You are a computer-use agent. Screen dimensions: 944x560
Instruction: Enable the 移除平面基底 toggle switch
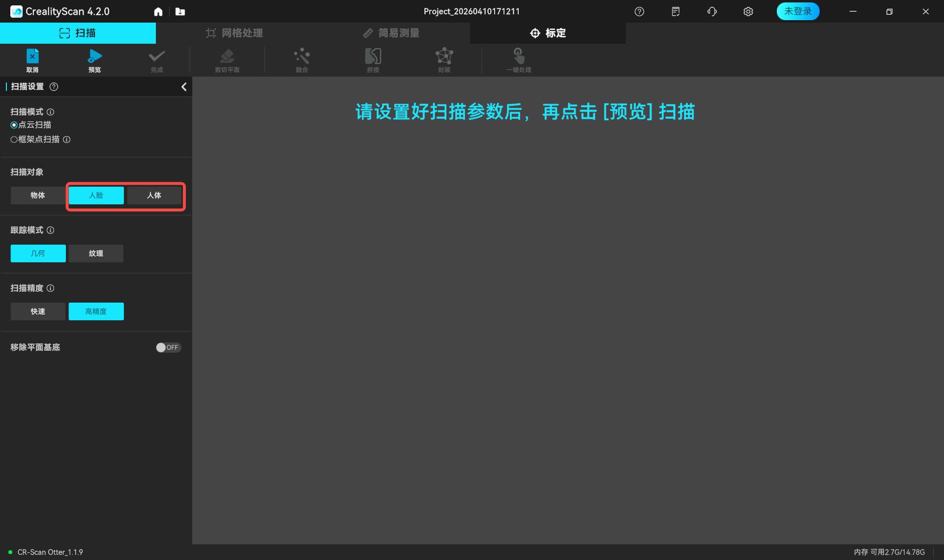tap(169, 347)
